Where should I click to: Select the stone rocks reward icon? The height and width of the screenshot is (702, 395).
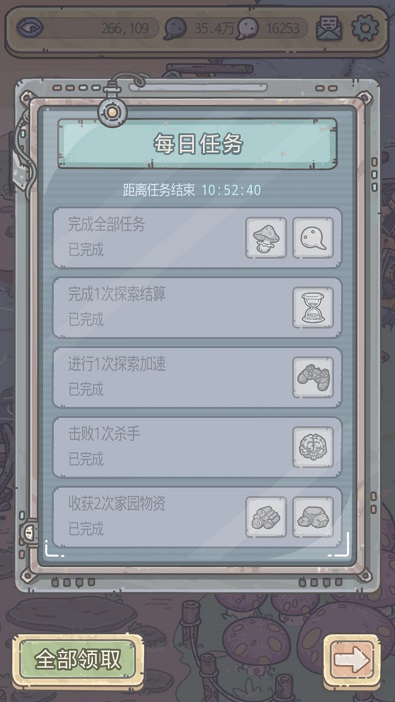coord(313,517)
